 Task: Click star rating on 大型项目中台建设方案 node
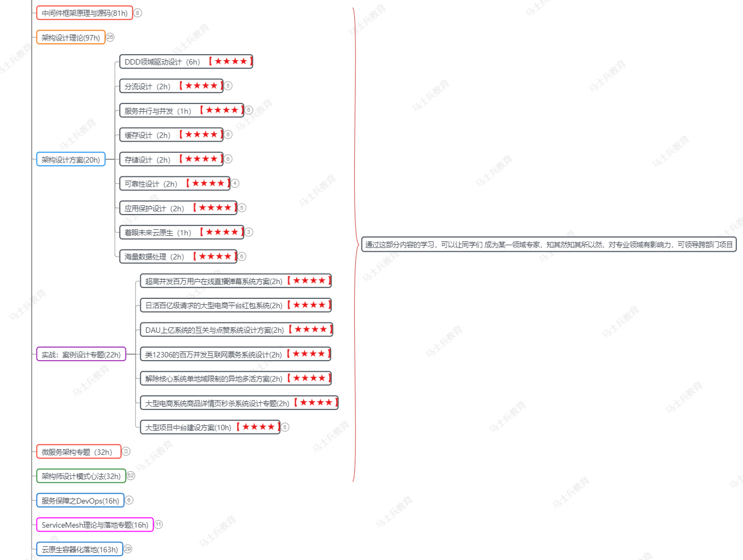[x=257, y=427]
